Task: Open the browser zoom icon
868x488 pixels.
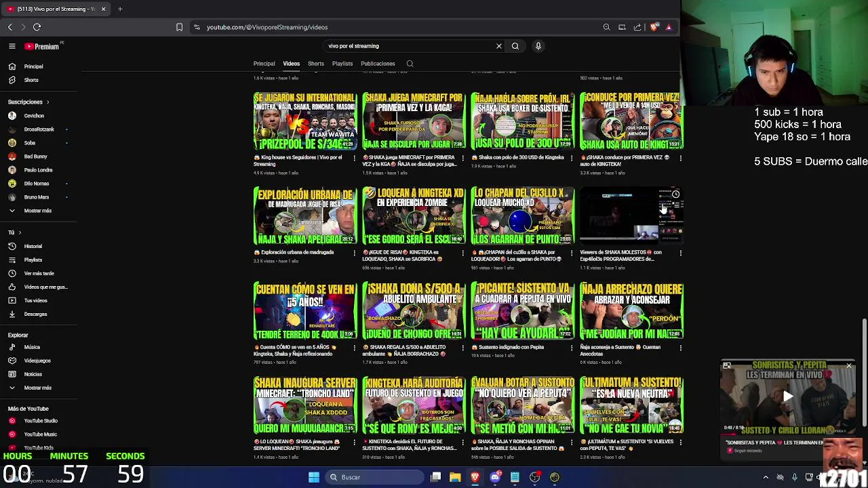Action: [606, 27]
